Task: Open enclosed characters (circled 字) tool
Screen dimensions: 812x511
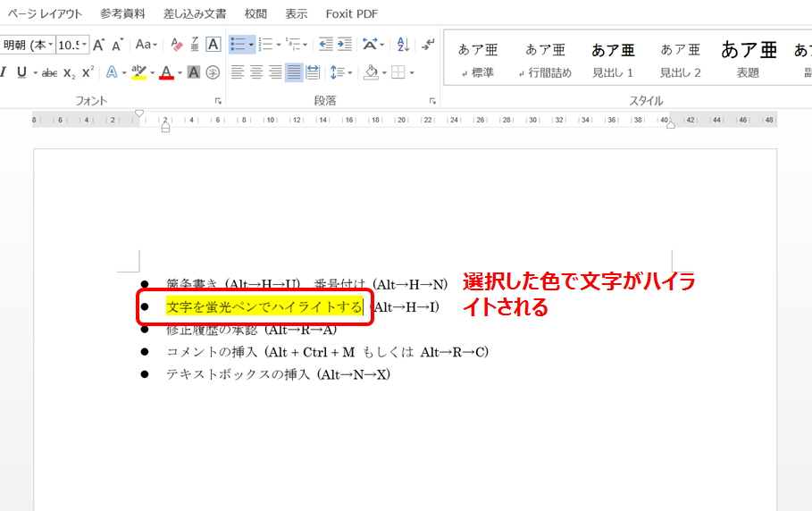Action: [213, 72]
